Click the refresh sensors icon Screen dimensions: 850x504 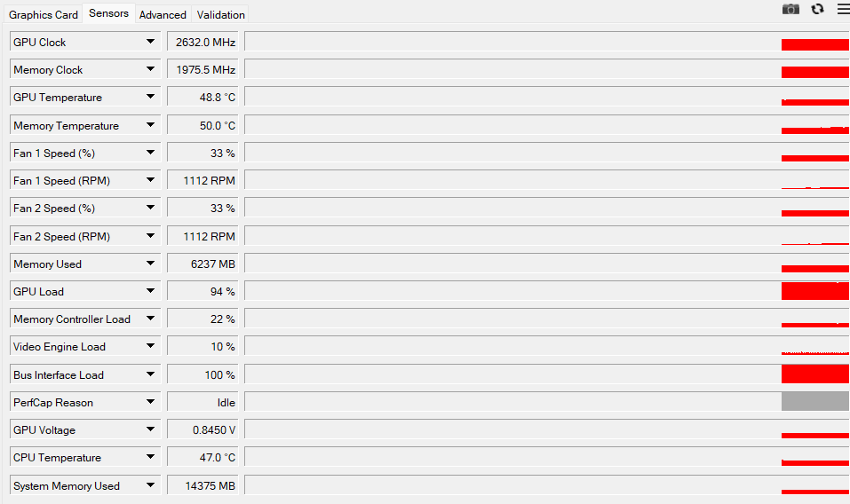(x=818, y=9)
